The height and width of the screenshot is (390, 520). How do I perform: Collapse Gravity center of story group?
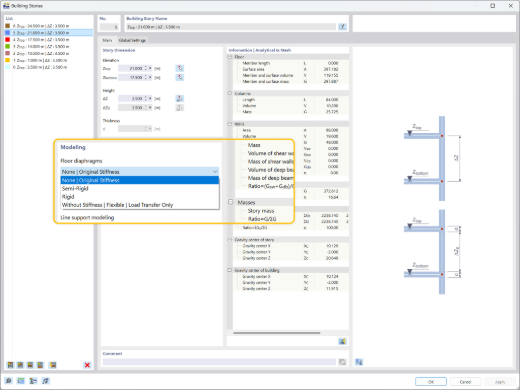[230, 240]
